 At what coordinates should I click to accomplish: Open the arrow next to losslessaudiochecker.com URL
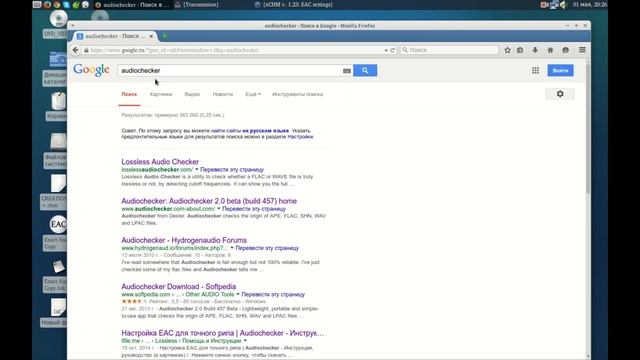196,169
